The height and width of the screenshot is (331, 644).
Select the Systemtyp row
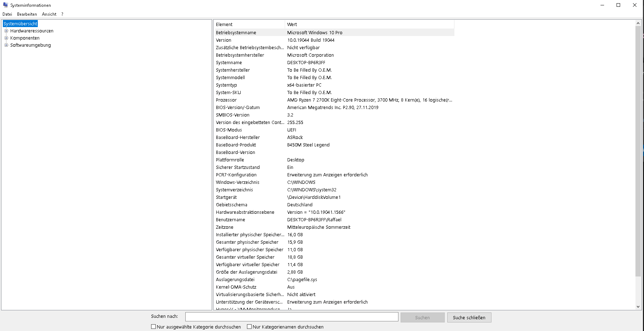tap(334, 85)
